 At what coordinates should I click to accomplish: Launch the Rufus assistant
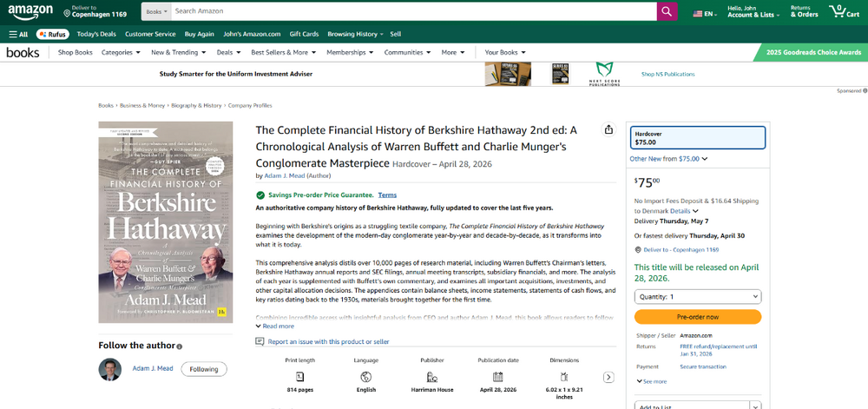(x=53, y=35)
